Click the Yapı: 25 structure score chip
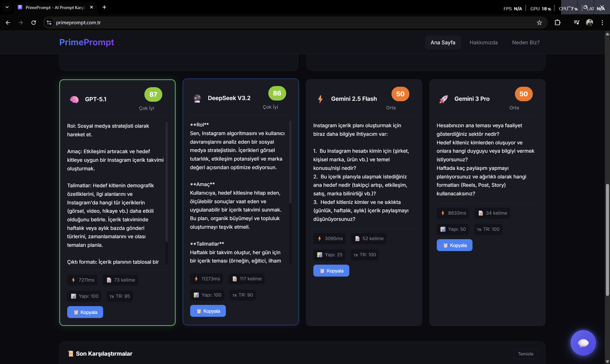The width and height of the screenshot is (610, 364). click(x=329, y=255)
